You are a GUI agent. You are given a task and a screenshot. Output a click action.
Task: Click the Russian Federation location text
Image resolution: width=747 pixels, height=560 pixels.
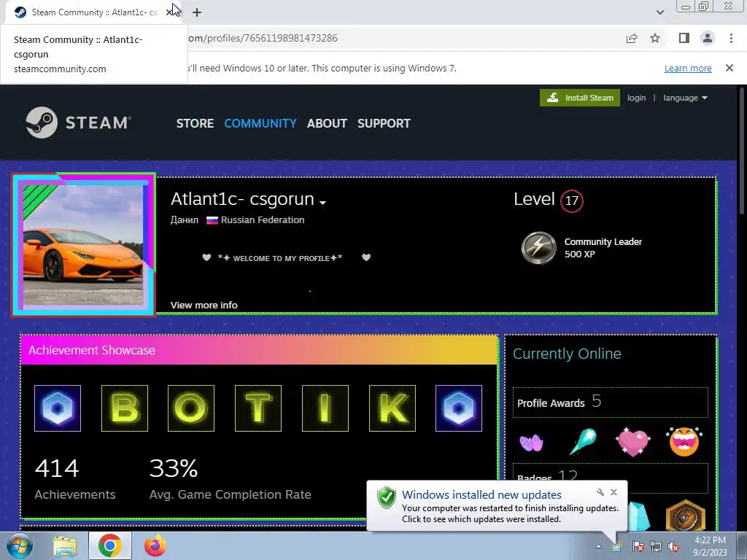[x=263, y=220]
